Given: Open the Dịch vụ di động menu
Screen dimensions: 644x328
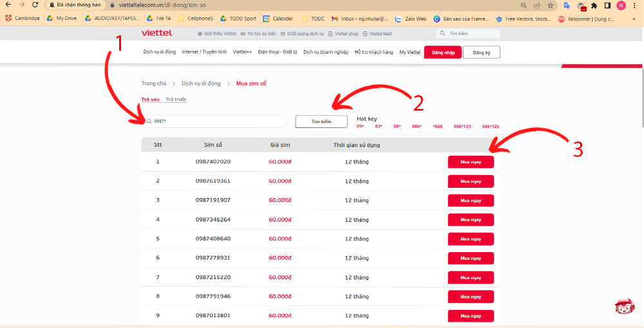Looking at the screenshot, I should [x=159, y=52].
